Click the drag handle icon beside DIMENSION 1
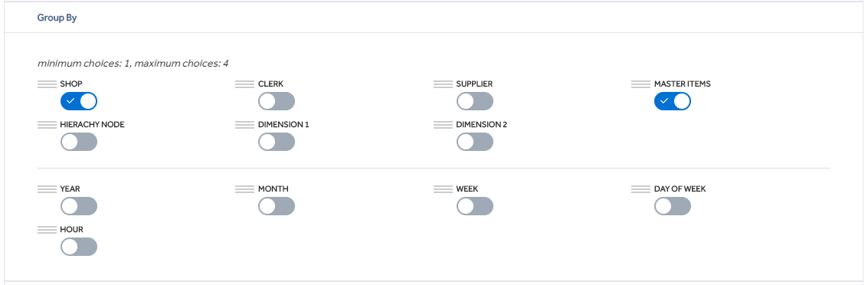The width and height of the screenshot is (868, 285). point(244,125)
